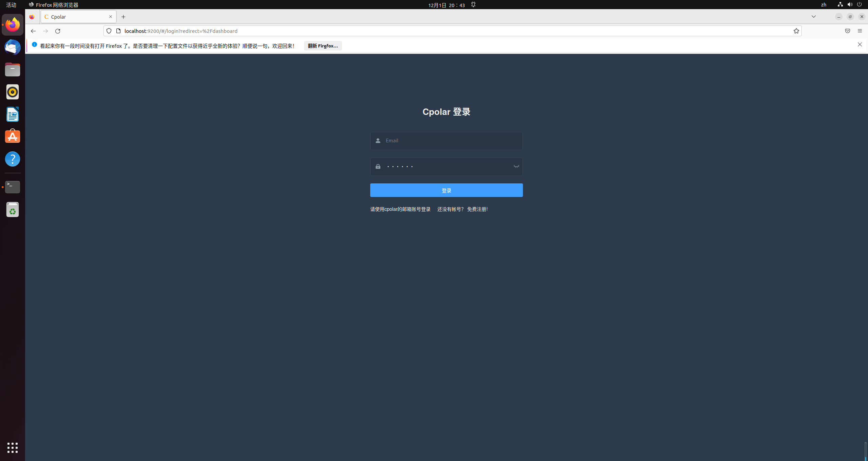Open the Trash icon in dock

13,209
